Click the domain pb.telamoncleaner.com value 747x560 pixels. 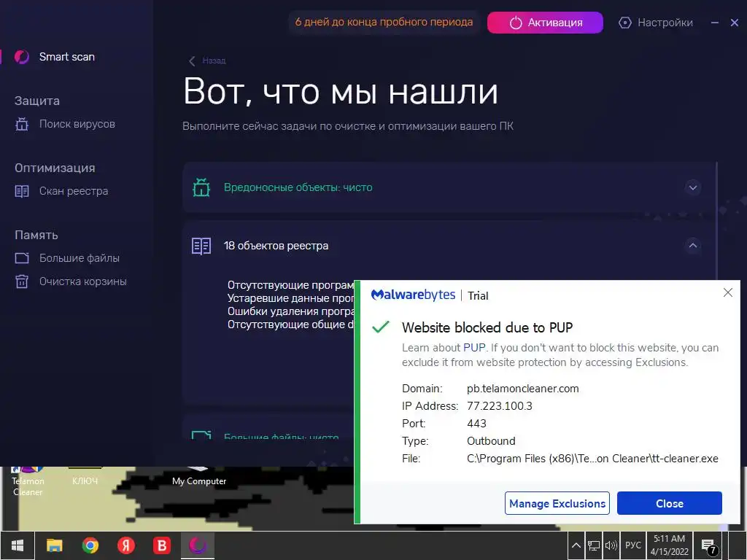pyautogui.click(x=522, y=389)
